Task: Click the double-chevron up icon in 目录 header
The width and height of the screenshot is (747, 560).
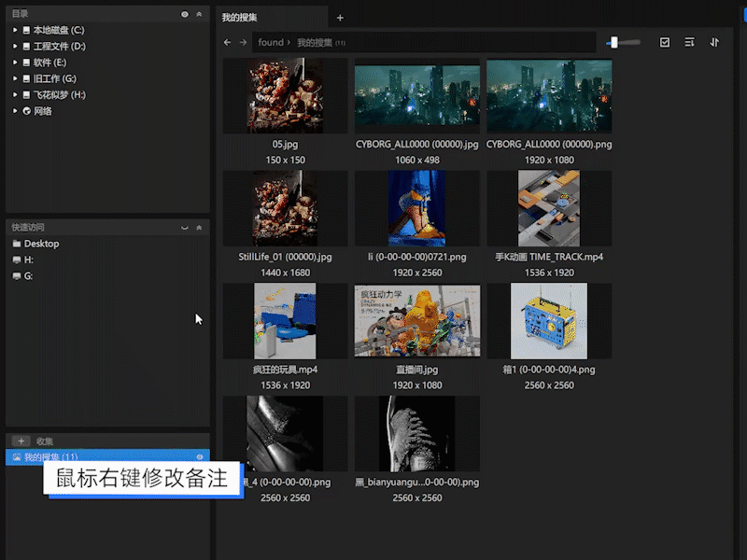Action: point(199,14)
